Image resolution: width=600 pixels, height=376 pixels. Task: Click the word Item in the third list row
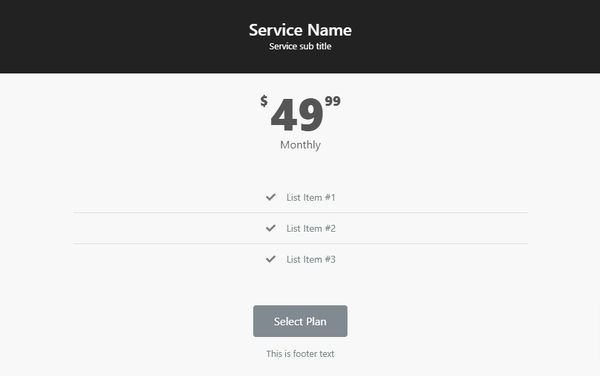pos(313,259)
